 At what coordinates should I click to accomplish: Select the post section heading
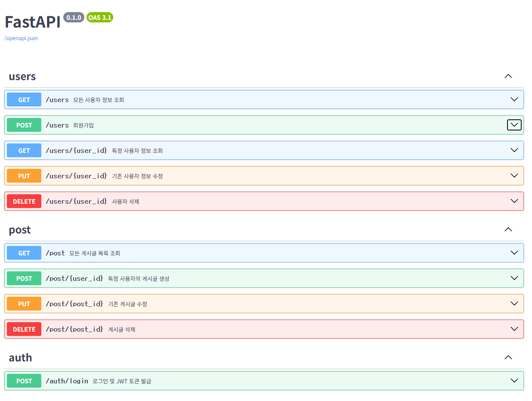click(20, 230)
